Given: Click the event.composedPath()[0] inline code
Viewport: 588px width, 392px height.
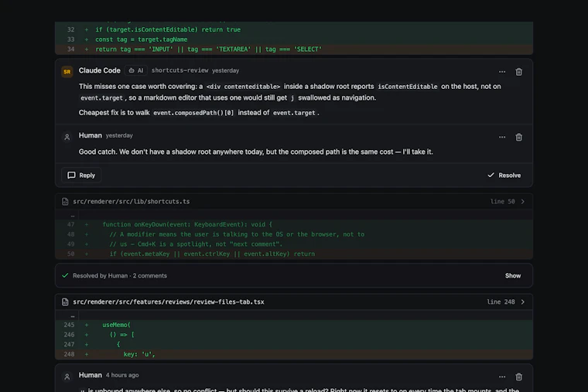Looking at the screenshot, I should (x=193, y=113).
